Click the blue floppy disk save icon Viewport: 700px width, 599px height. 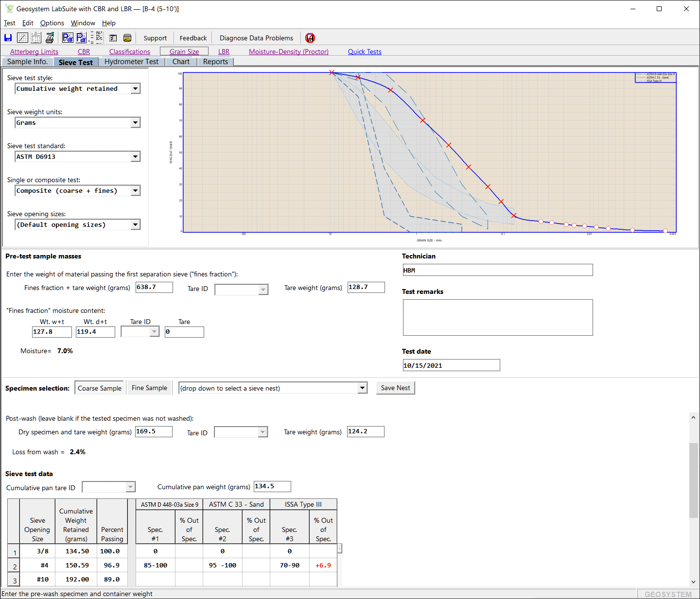8,38
